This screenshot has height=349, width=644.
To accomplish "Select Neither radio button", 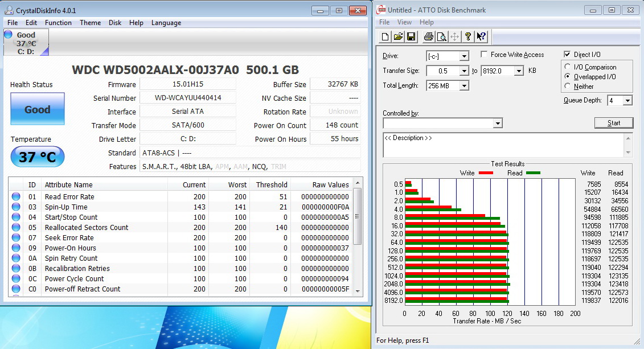I will point(568,86).
